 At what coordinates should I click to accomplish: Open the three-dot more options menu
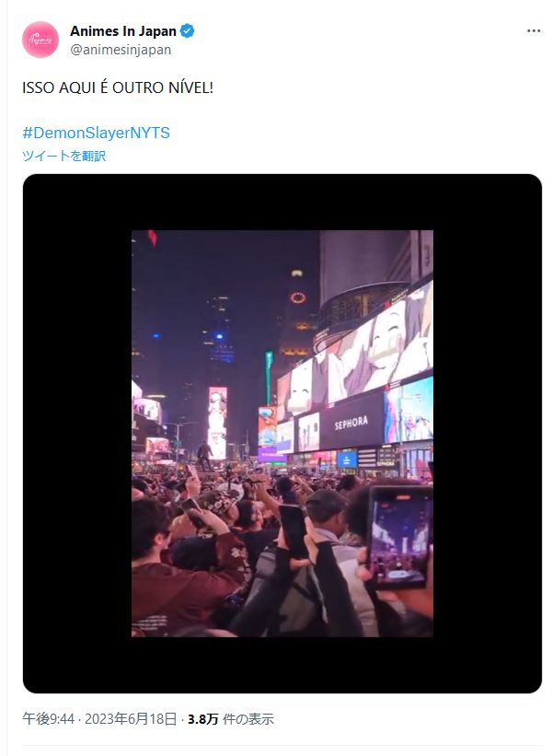coord(534,31)
